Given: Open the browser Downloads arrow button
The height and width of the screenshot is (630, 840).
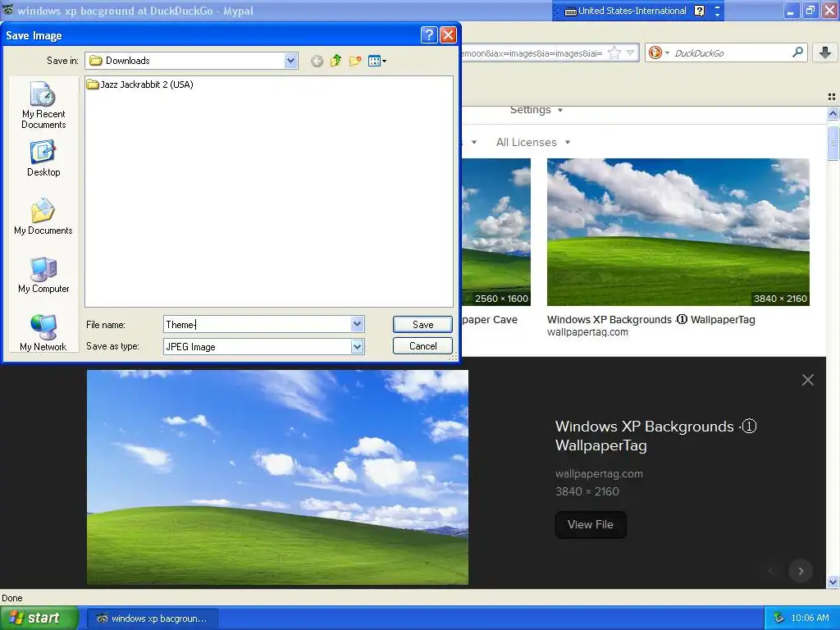Looking at the screenshot, I should click(825, 52).
